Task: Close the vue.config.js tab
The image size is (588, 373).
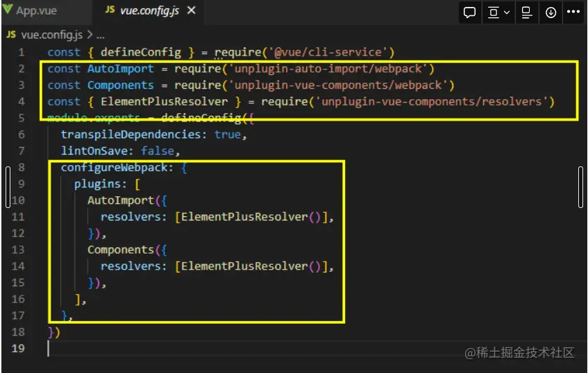Action: [x=191, y=10]
